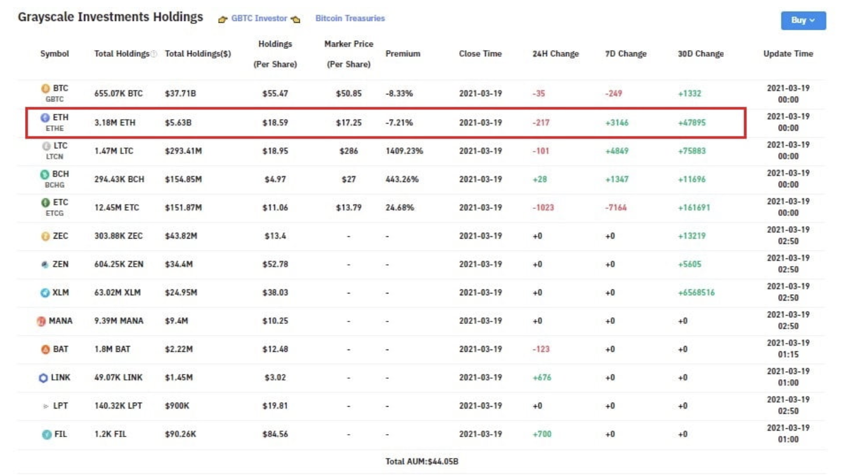Click the $286 market price value
The width and height of the screenshot is (868, 475).
point(349,151)
